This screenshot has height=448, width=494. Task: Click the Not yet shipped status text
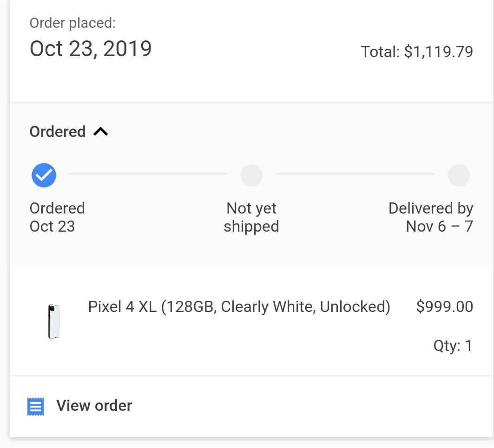[x=251, y=218]
